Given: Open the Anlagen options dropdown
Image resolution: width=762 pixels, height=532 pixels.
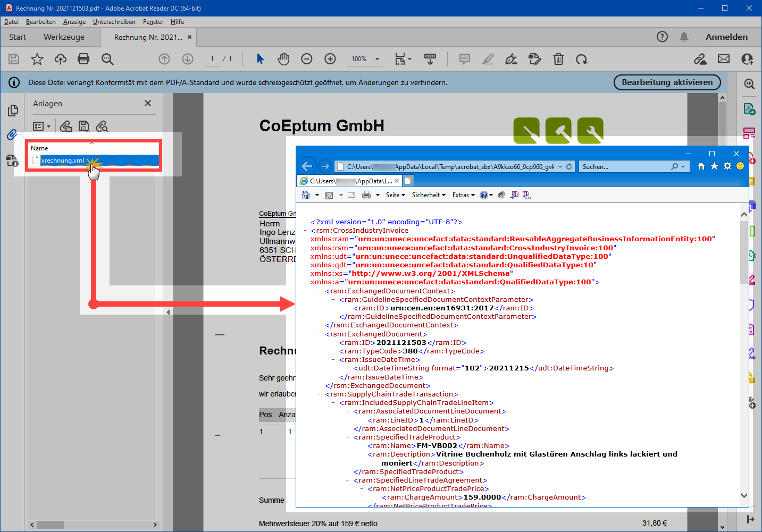Looking at the screenshot, I should 41,126.
